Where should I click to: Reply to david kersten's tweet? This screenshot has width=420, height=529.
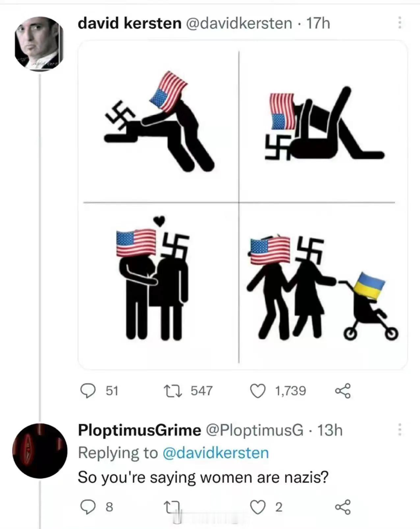pos(88,390)
